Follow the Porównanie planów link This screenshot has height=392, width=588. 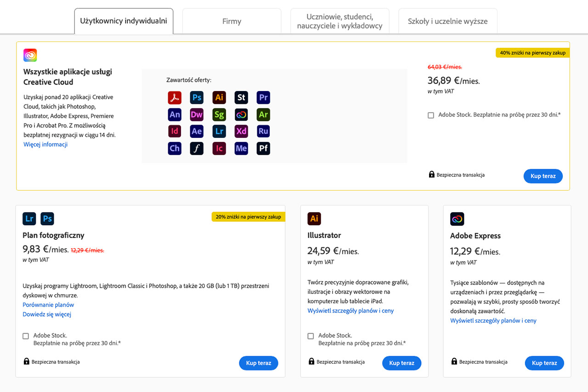(x=48, y=305)
